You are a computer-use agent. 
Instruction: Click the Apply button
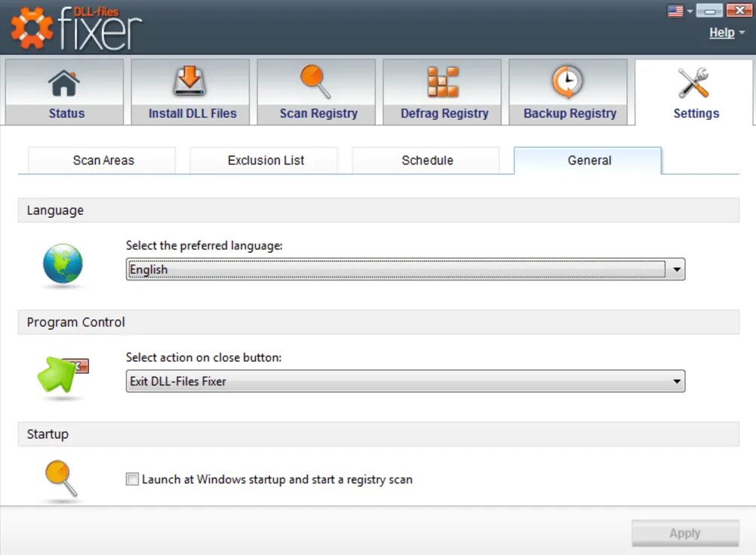pos(685,533)
